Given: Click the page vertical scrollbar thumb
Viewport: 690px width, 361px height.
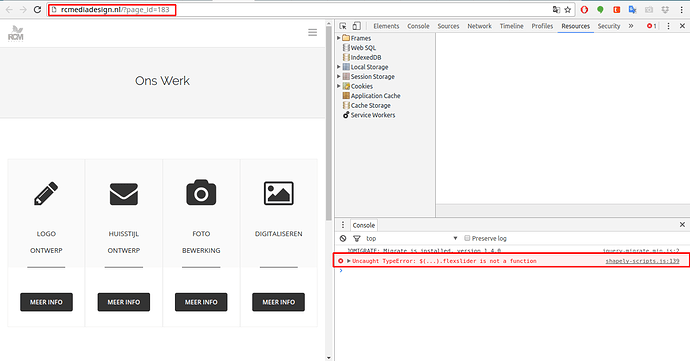Looking at the screenshot, I should click(329, 123).
